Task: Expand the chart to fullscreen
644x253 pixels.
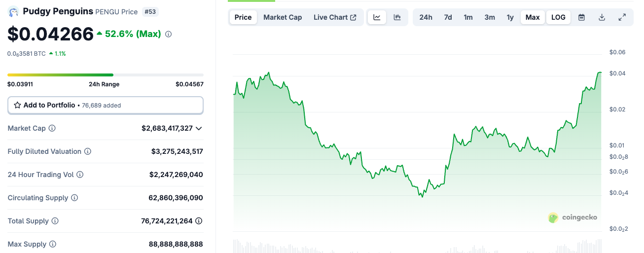Action: (622, 17)
